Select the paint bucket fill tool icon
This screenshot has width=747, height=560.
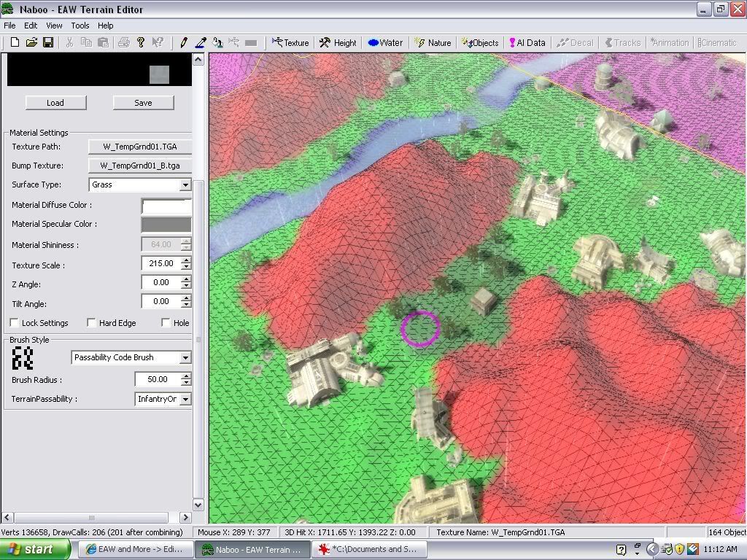(217, 42)
